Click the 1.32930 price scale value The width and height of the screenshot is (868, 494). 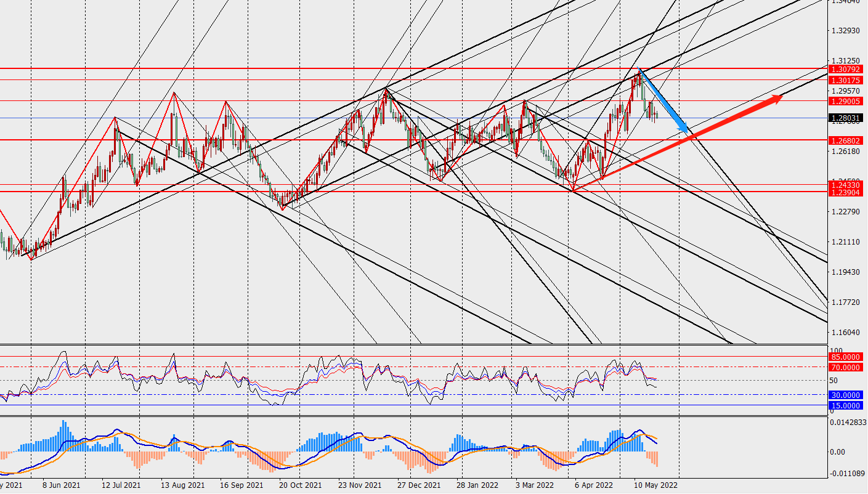(846, 31)
